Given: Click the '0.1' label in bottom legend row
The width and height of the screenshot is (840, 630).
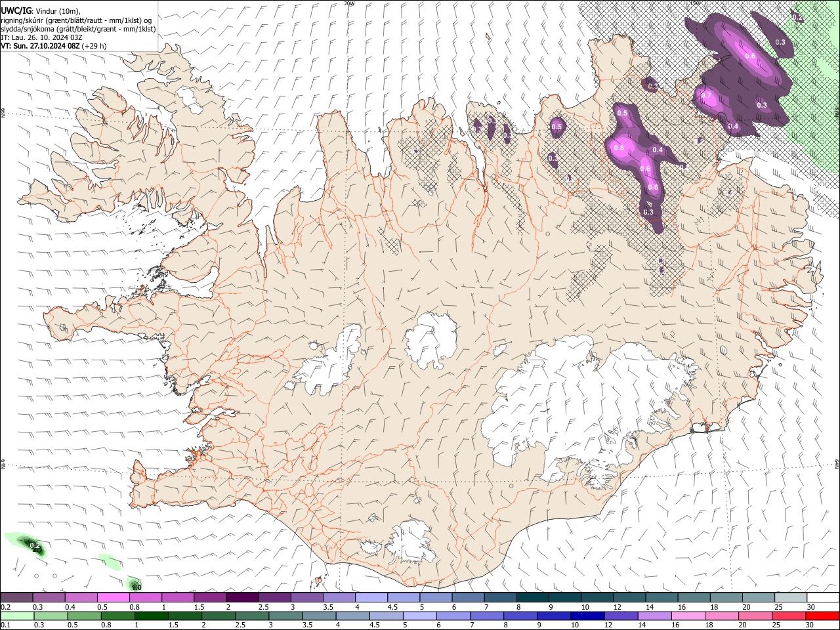Looking at the screenshot, I should point(5,625).
